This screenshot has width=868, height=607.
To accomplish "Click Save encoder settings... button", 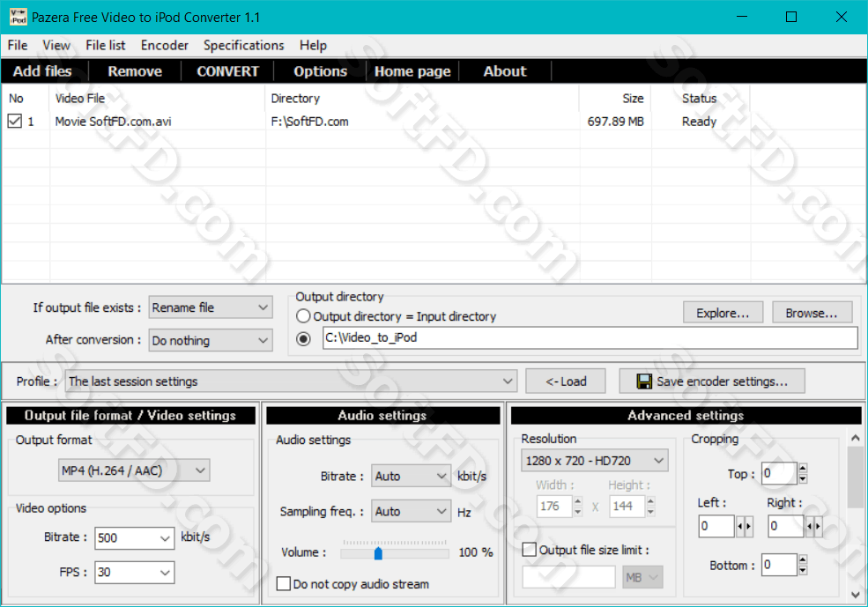I will click(x=712, y=381).
